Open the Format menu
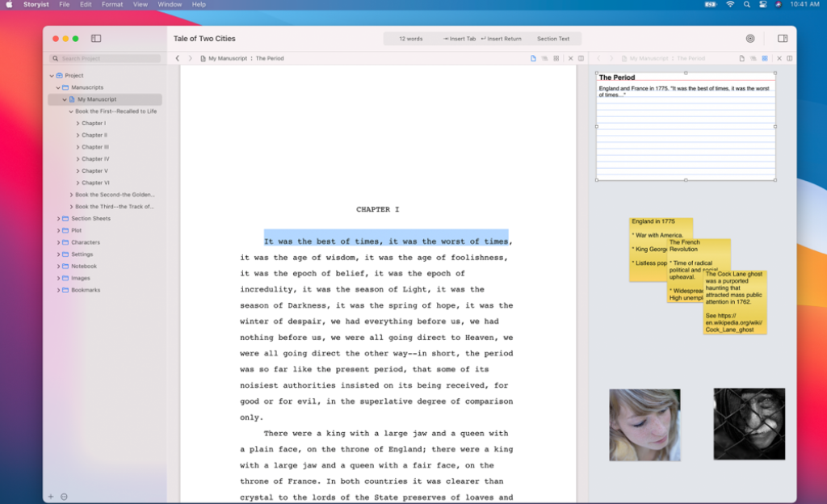827x504 pixels. (x=111, y=4)
